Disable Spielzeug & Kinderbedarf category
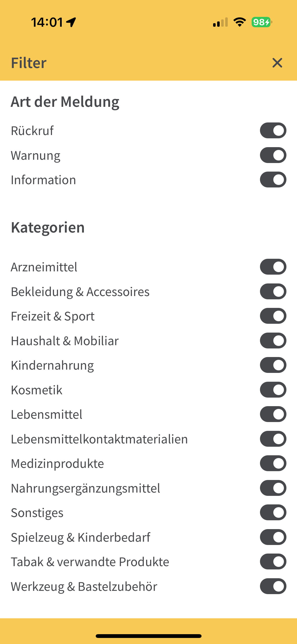The height and width of the screenshot is (644, 297). (x=273, y=537)
